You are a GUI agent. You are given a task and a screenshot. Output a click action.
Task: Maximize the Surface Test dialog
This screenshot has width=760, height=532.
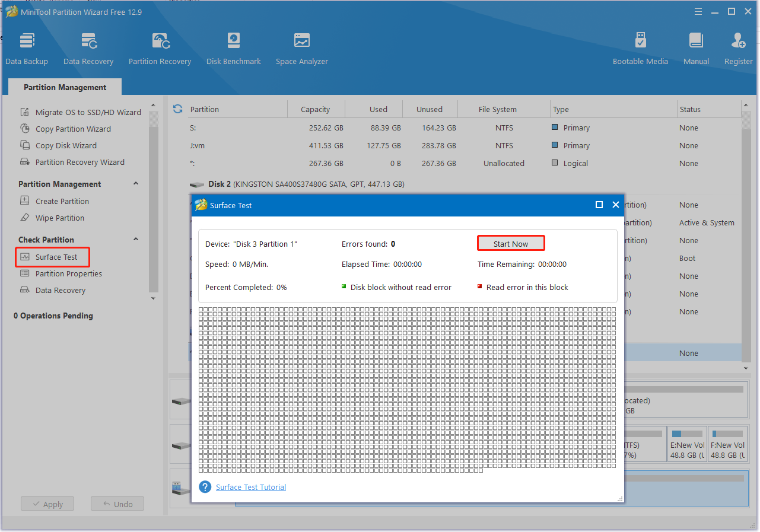tap(599, 205)
